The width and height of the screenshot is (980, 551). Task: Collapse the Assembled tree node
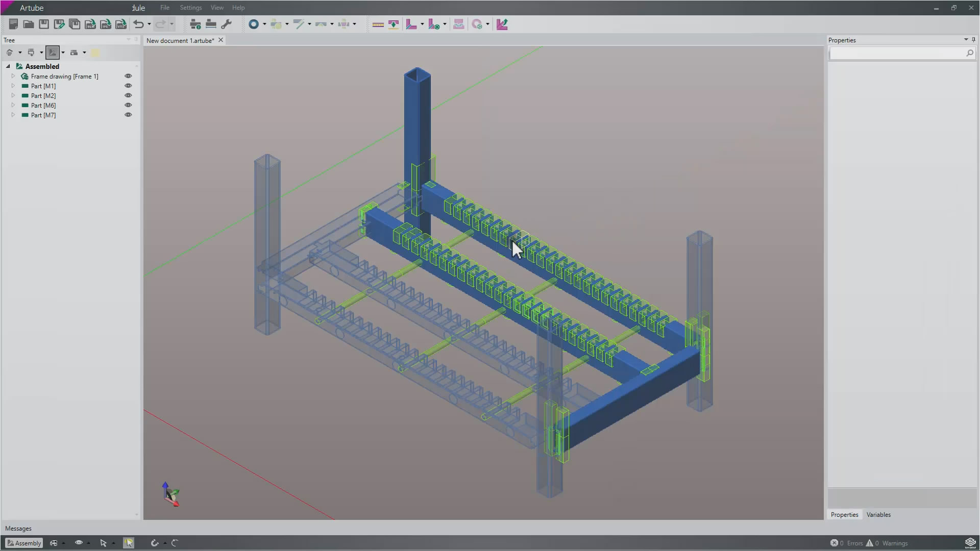tap(8, 66)
